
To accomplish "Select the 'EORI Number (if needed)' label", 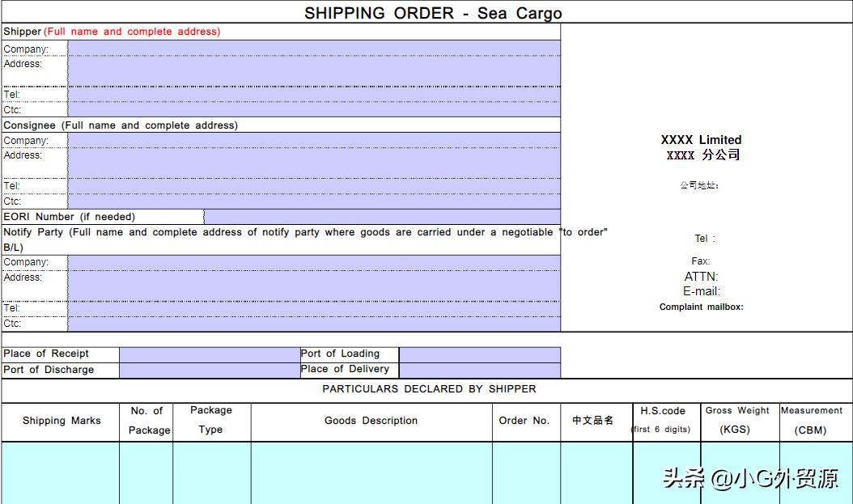I will click(69, 217).
